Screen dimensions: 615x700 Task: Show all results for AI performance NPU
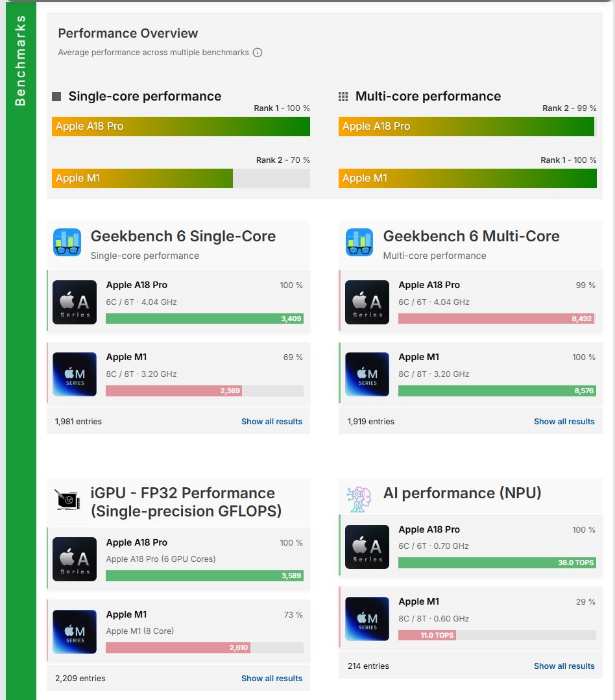click(x=564, y=666)
